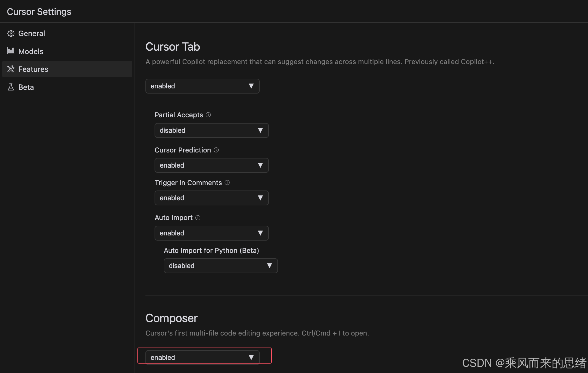588x373 pixels.
Task: Click the Models chart icon
Action: [11, 51]
